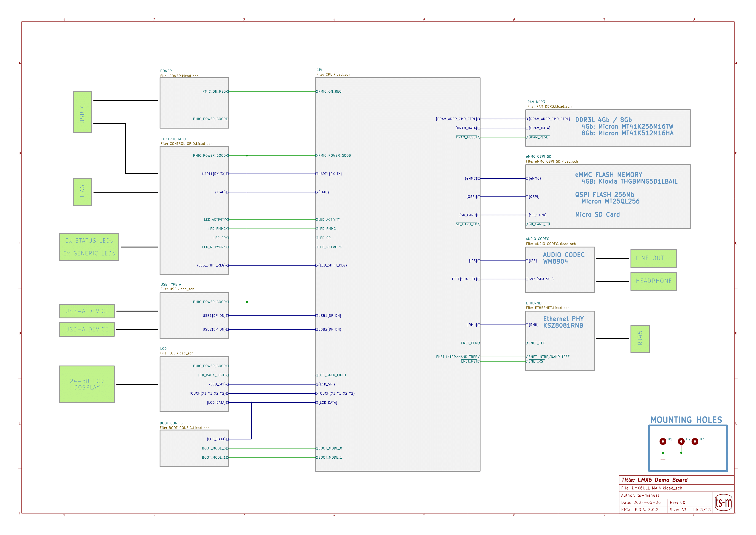The height and width of the screenshot is (535, 756).
Task: Click {LCD_DATA} pin on BOOT CONFIG sheet
Action: pos(217,439)
